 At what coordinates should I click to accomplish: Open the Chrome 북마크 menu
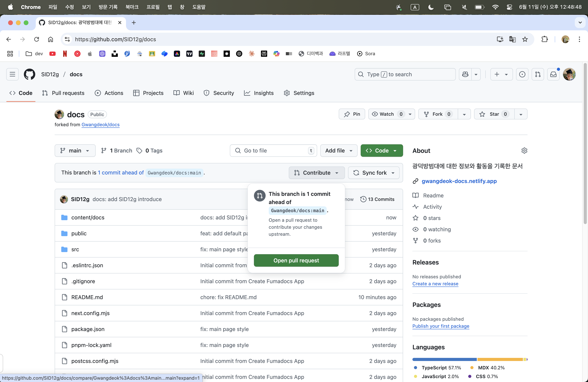tap(132, 7)
